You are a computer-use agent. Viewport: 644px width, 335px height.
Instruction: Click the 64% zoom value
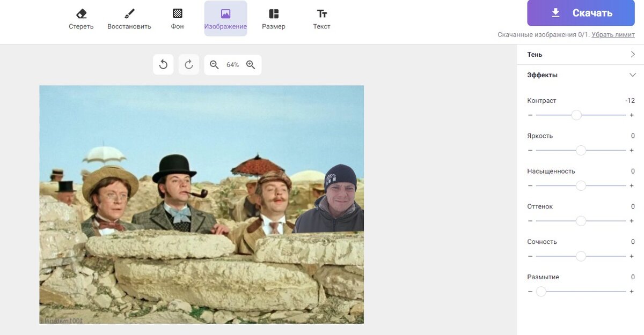[x=232, y=65]
